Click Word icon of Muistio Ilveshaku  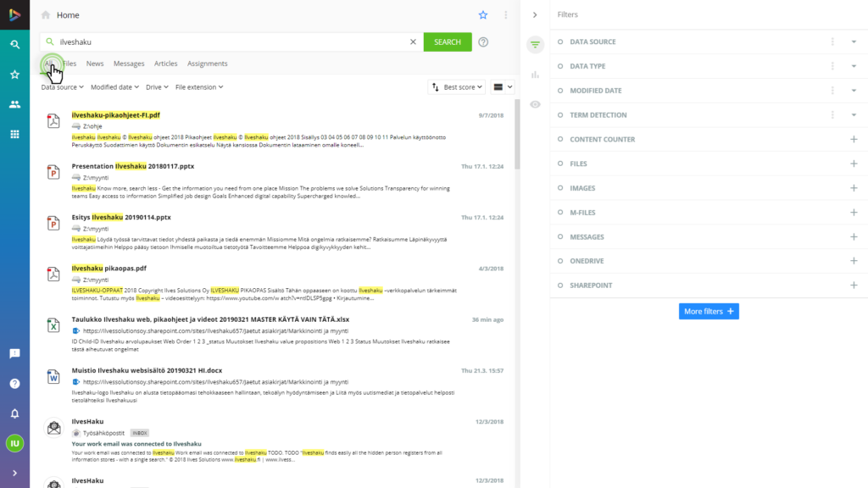tap(53, 377)
